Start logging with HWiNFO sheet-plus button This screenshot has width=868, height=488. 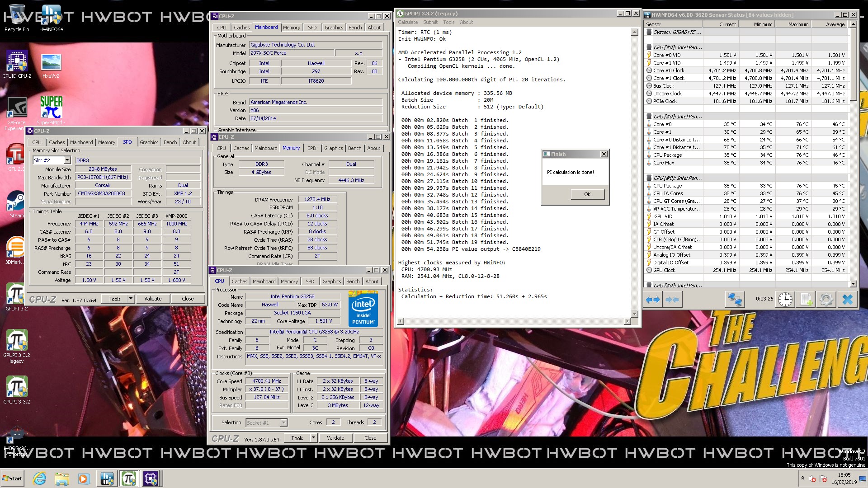(806, 299)
